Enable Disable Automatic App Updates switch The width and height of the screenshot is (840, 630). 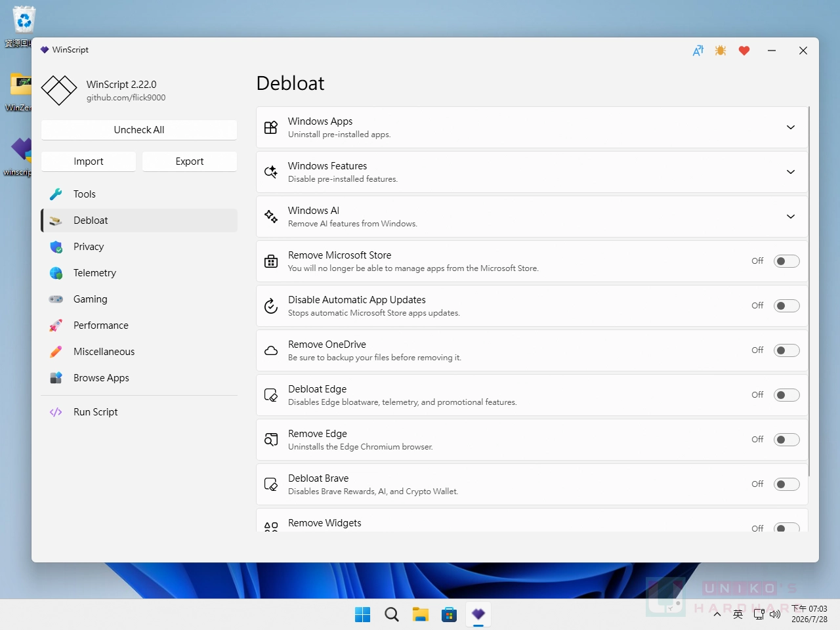786,306
